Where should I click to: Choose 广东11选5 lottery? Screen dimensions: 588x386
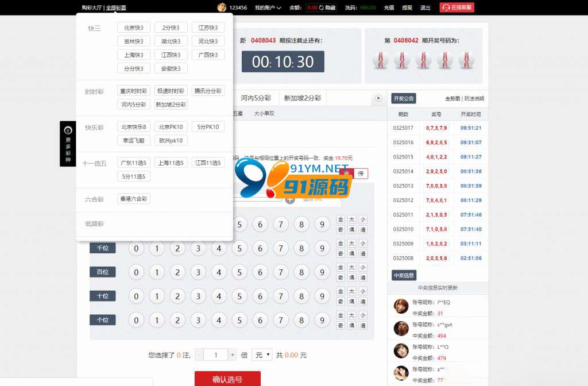pyautogui.click(x=133, y=163)
